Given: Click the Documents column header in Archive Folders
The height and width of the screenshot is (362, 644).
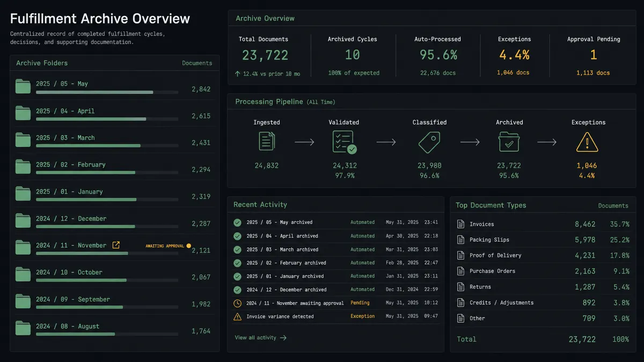Looking at the screenshot, I should point(197,63).
